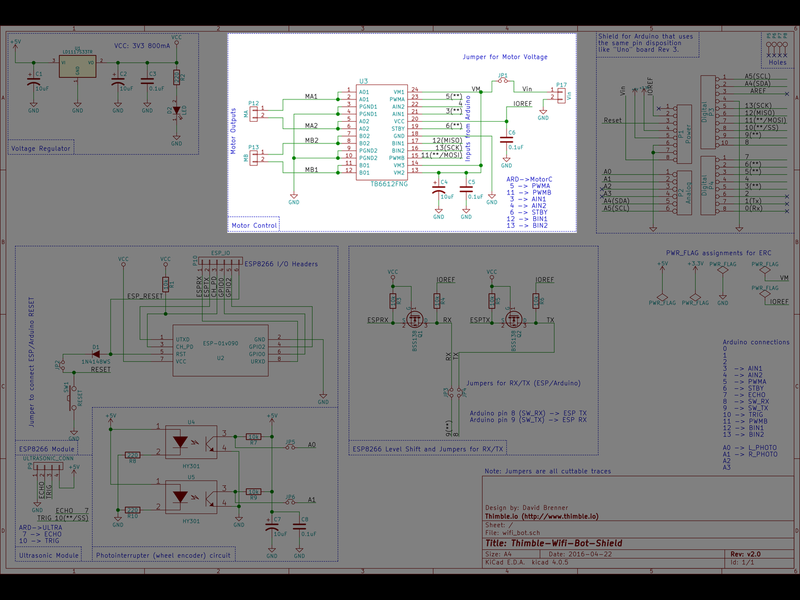800x600 pixels.
Task: Click the "Size: A4" field
Action: pyautogui.click(x=500, y=554)
